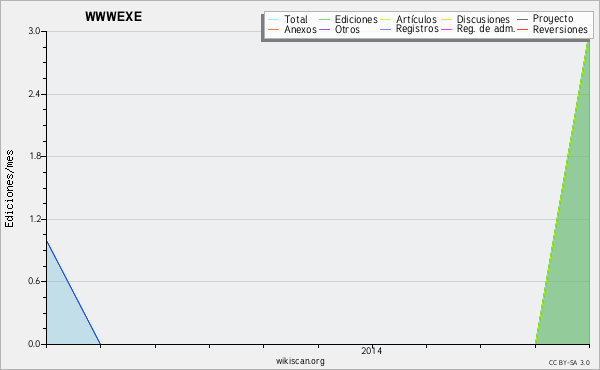Click the yellow Discusiones legend line

(x=447, y=20)
